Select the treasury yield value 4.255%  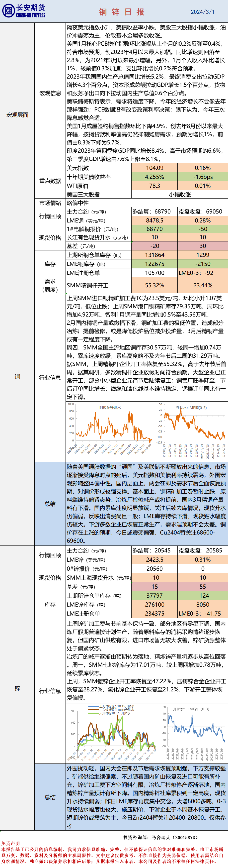click(x=154, y=177)
